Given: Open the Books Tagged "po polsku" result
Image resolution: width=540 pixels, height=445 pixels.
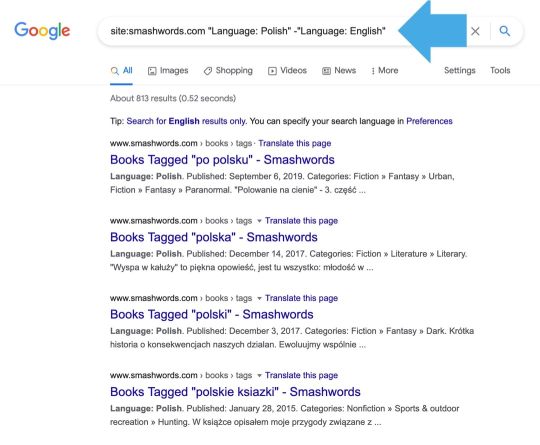Looking at the screenshot, I should tap(222, 160).
